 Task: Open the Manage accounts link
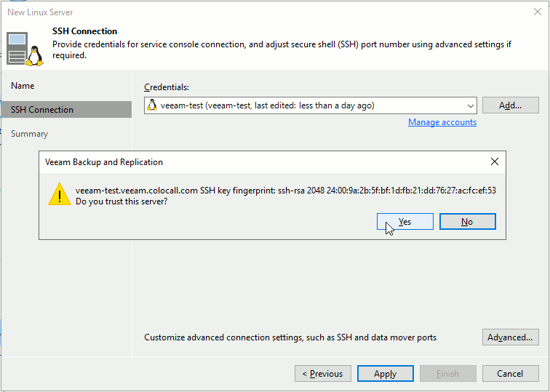442,122
